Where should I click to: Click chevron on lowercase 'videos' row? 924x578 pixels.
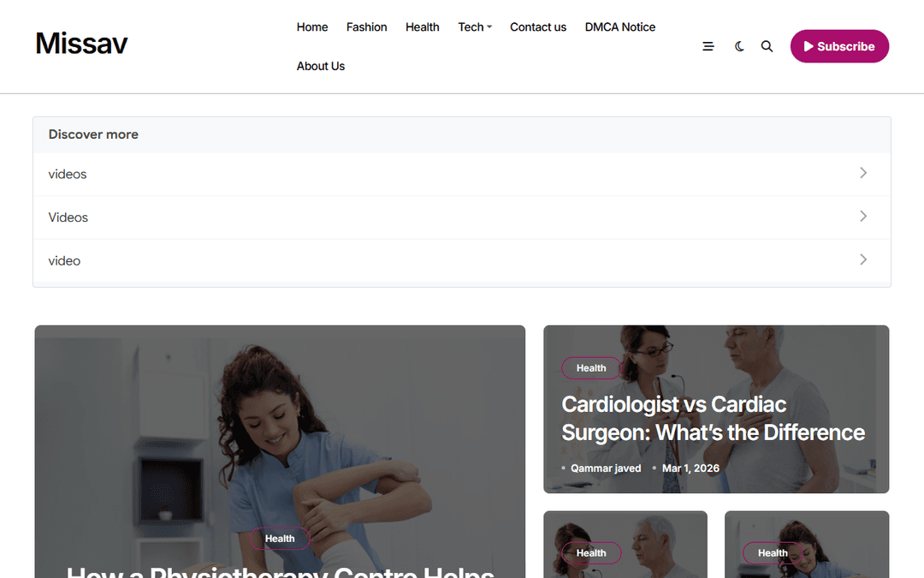pos(862,173)
